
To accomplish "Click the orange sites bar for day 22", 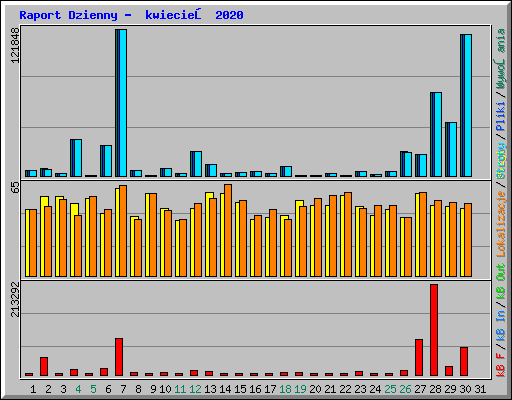I will tap(348, 235).
